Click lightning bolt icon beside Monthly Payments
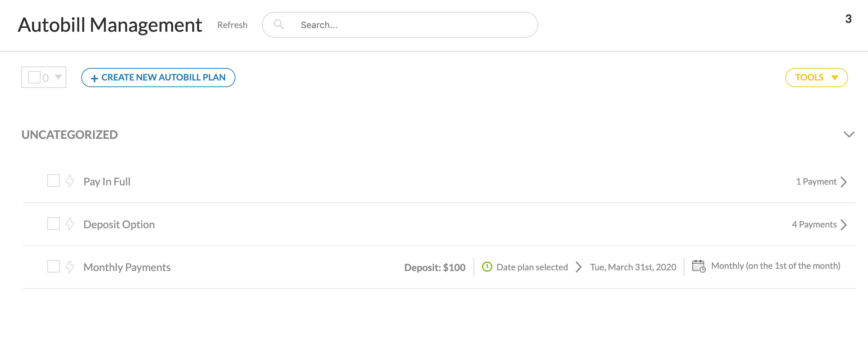 pos(70,267)
